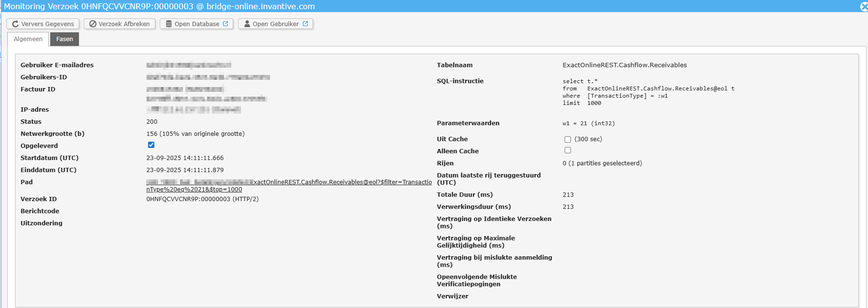The width and height of the screenshot is (868, 308).
Task: Click the database stack icon
Action: (169, 24)
